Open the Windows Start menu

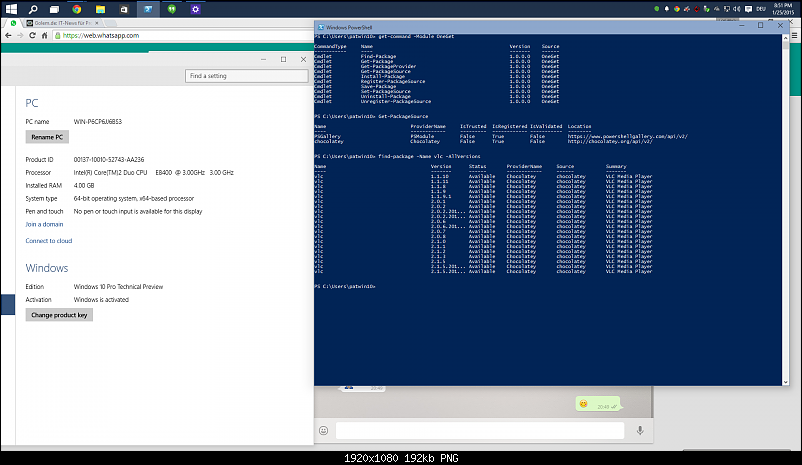coord(11,9)
